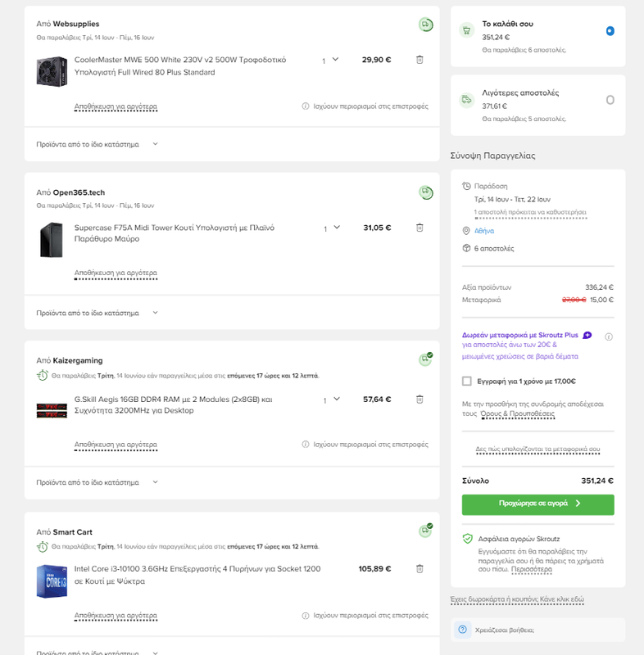This screenshot has width=644, height=655.
Task: Change delivery location 'Αθήνα'
Action: [484, 231]
